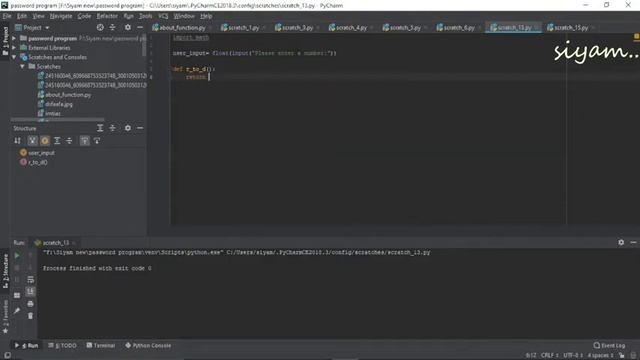Open the 4 spaces indent dropdown
Screen dimensions: 640x360
pyautogui.click(x=600, y=356)
